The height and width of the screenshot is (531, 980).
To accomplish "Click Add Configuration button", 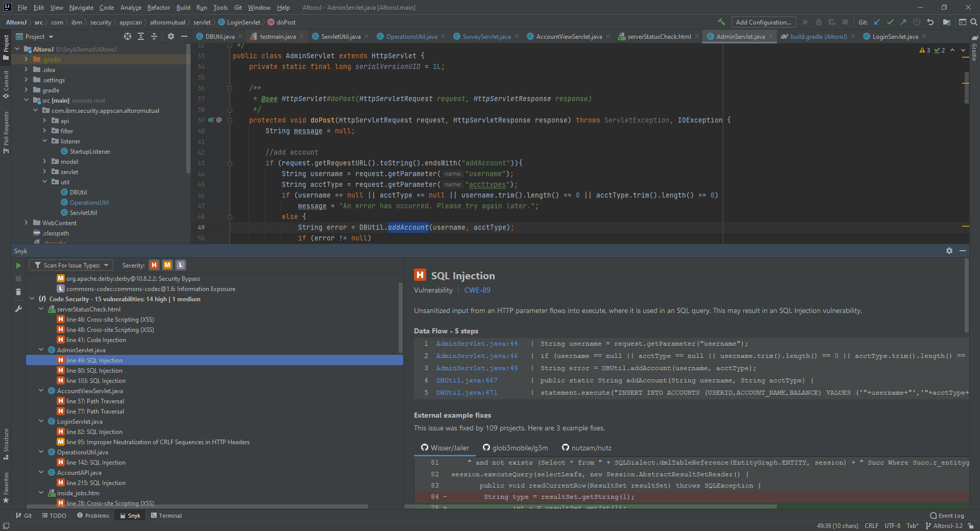I will coord(764,22).
